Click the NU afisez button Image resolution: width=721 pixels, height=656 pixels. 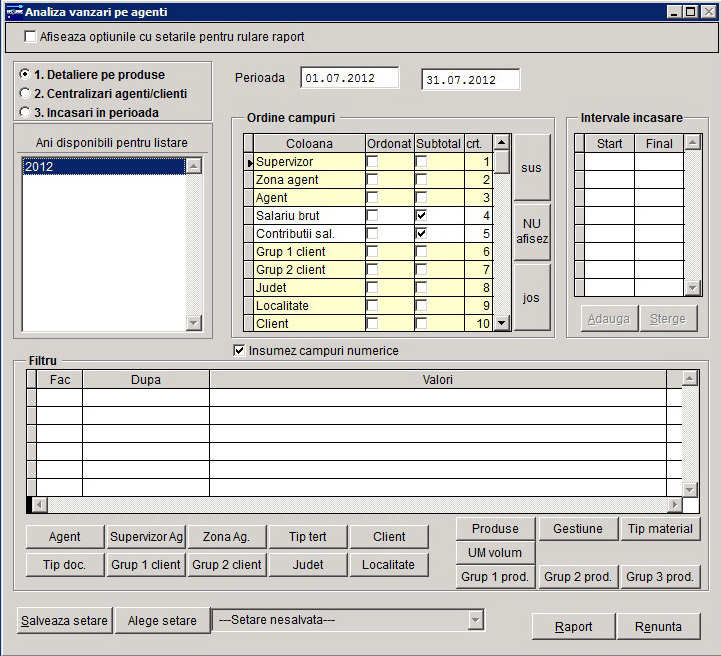pos(532,231)
